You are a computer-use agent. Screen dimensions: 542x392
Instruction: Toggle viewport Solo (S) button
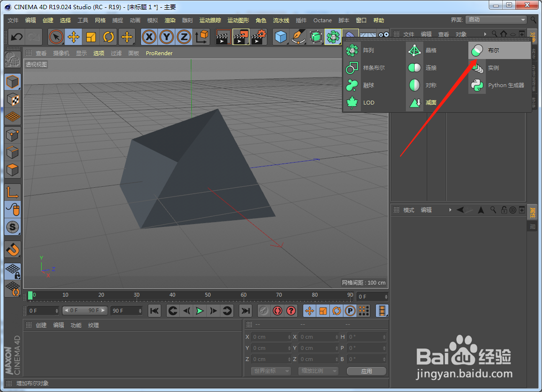tap(13, 227)
